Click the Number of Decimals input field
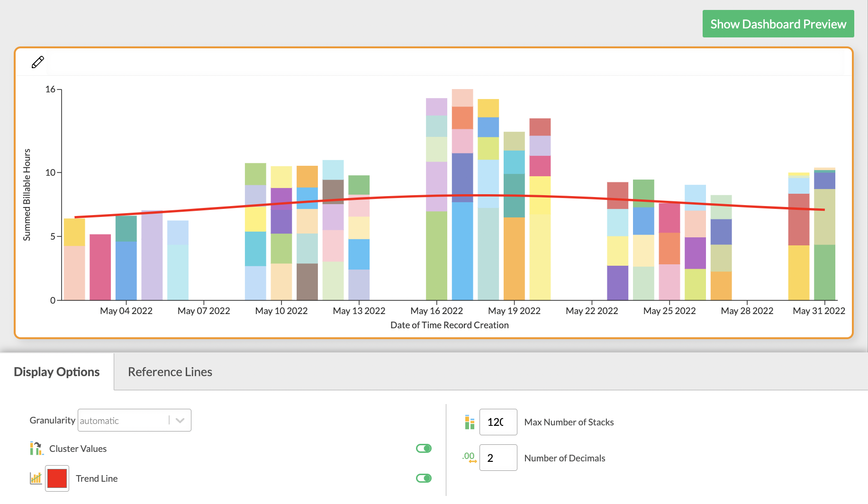Image resolution: width=868 pixels, height=504 pixels. click(x=498, y=458)
